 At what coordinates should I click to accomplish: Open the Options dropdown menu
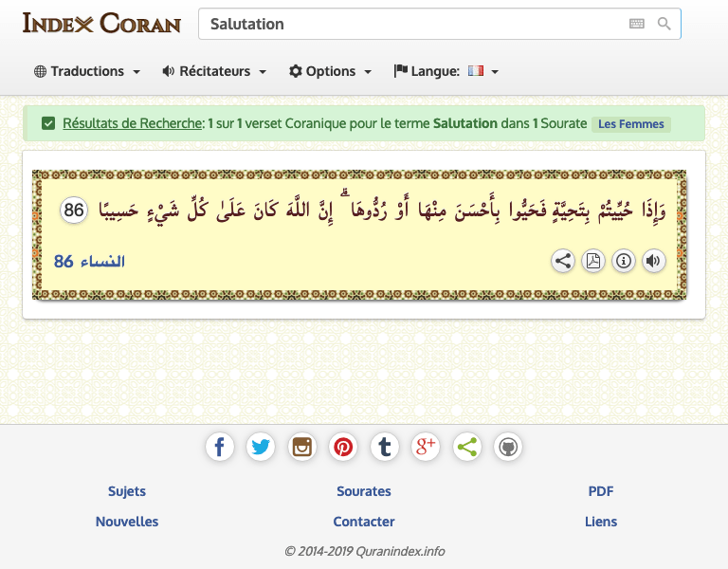click(330, 71)
